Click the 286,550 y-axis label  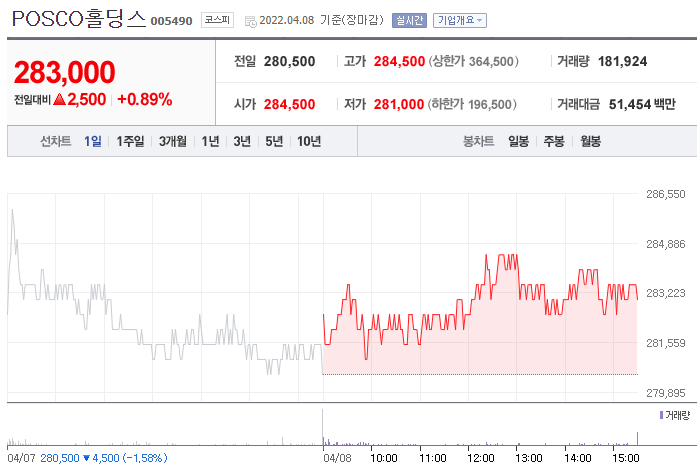click(665, 194)
